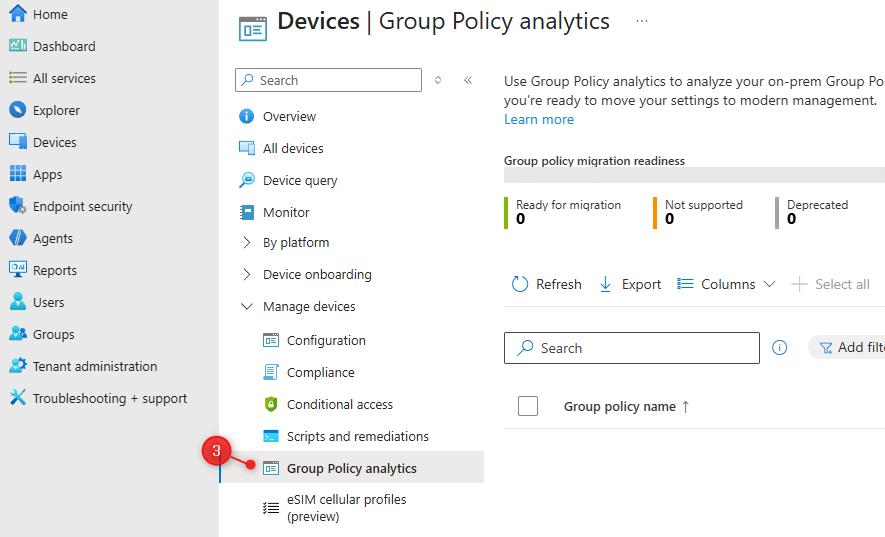Click the Device query icon
The image size is (885, 537).
point(247,180)
